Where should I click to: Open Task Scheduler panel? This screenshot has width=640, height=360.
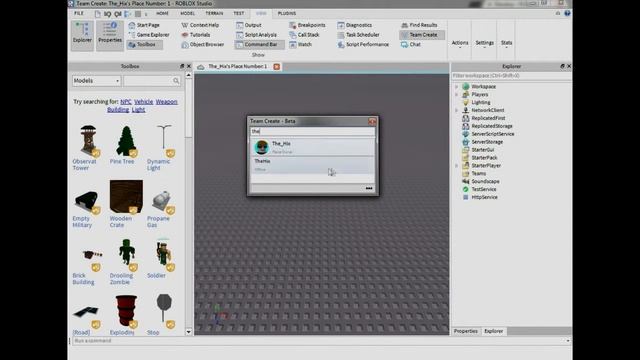pyautogui.click(x=358, y=35)
